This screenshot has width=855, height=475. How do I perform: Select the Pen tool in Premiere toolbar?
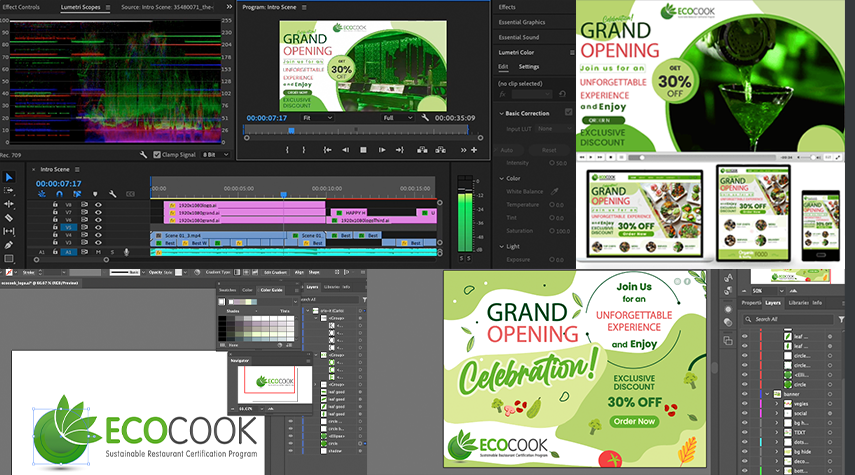click(x=9, y=244)
